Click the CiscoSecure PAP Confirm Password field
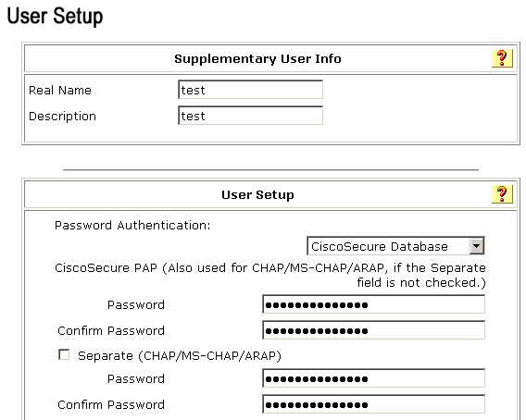 point(374,330)
